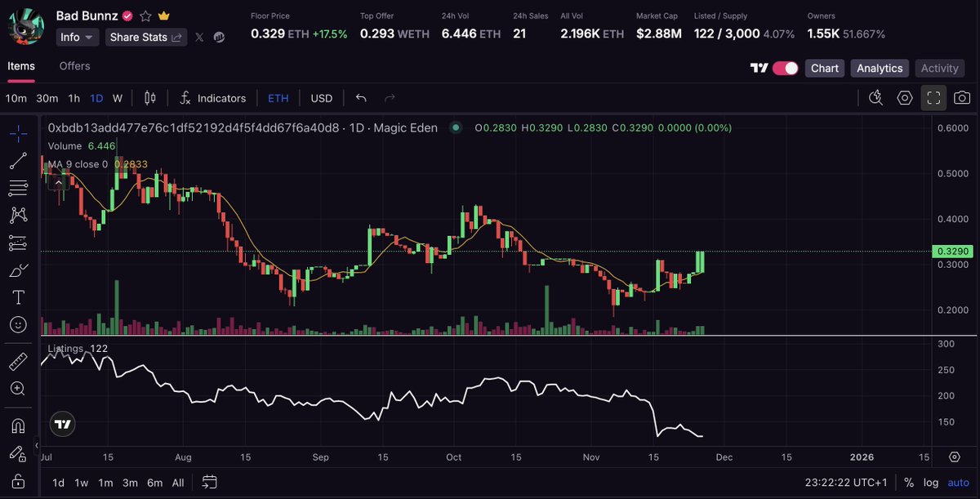Open chart settings via the hexagon icon
Viewport: 980px width, 499px height.
click(904, 97)
